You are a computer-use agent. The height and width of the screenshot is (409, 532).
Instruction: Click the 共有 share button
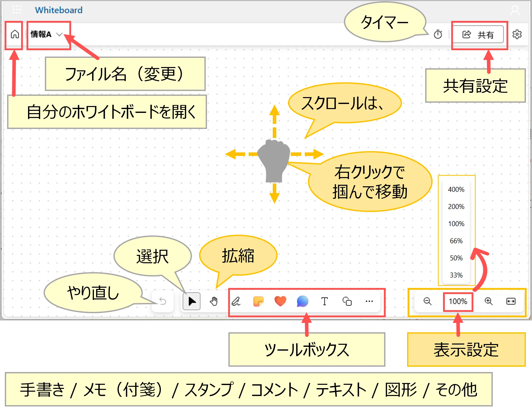coord(478,34)
